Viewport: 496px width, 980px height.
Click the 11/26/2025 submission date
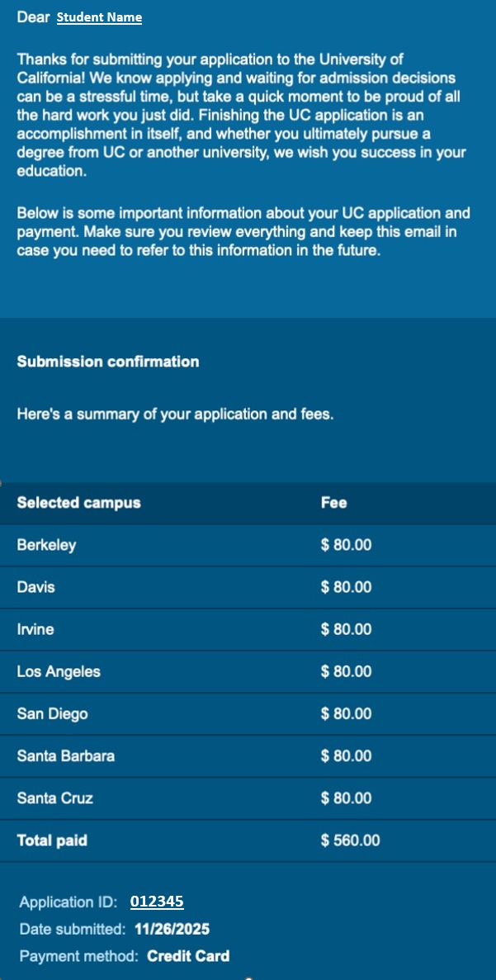tap(172, 929)
